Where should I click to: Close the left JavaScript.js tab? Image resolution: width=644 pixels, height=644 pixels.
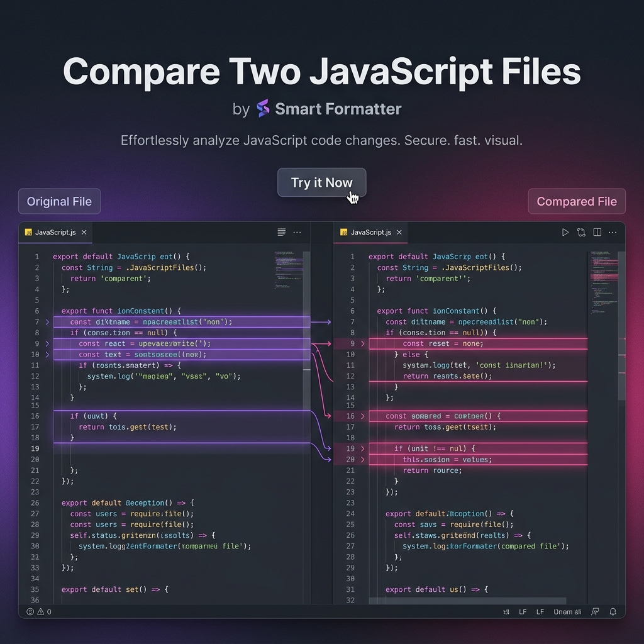tap(84, 232)
